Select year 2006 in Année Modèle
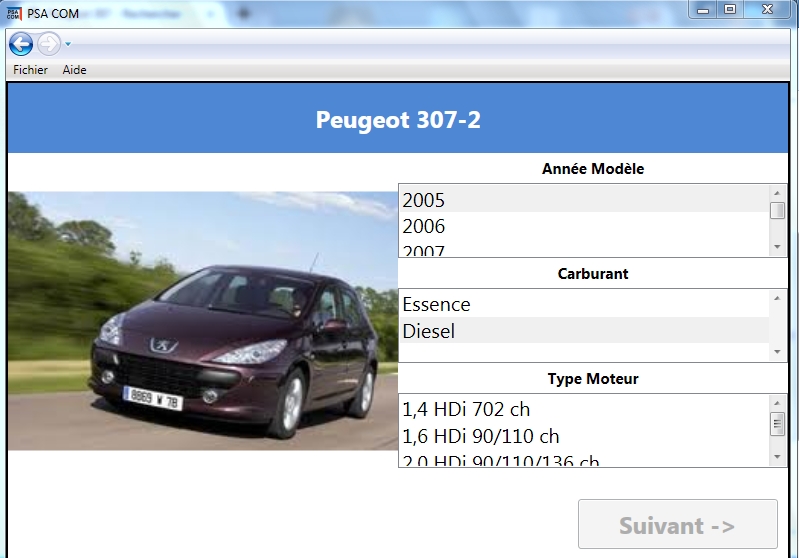Viewport: 799px width, 558px height. coord(584,226)
